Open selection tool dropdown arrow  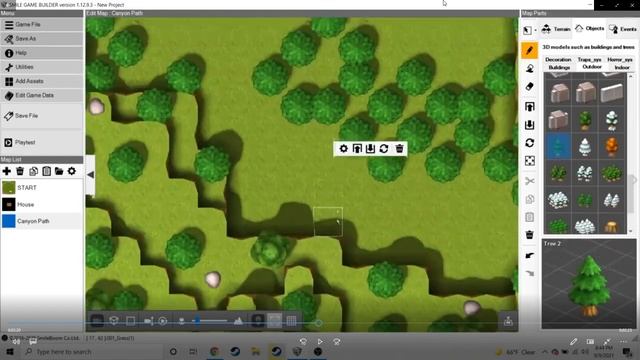click(x=535, y=31)
